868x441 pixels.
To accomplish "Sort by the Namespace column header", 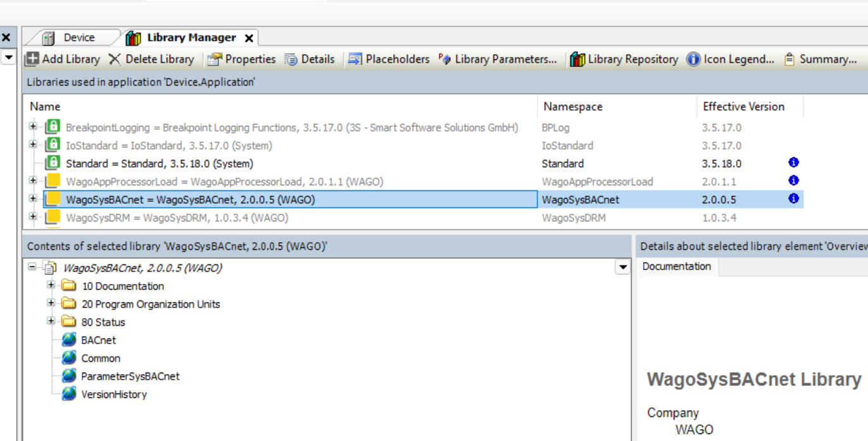I will click(x=617, y=106).
